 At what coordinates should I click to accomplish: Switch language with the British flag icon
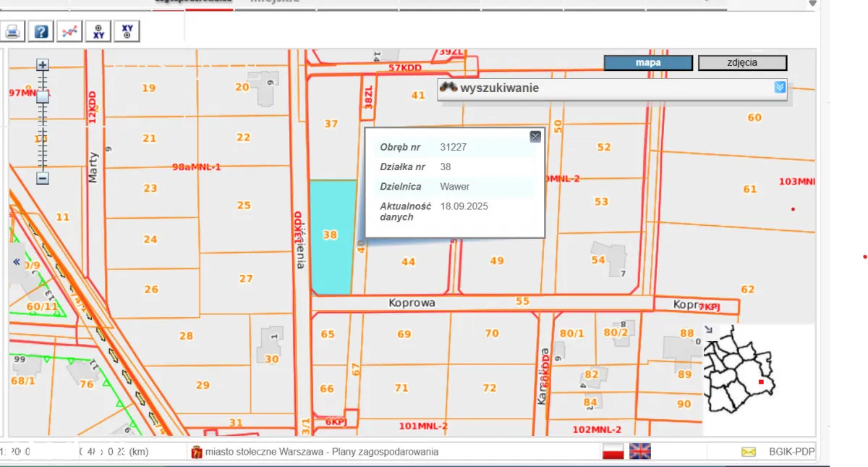click(x=640, y=451)
